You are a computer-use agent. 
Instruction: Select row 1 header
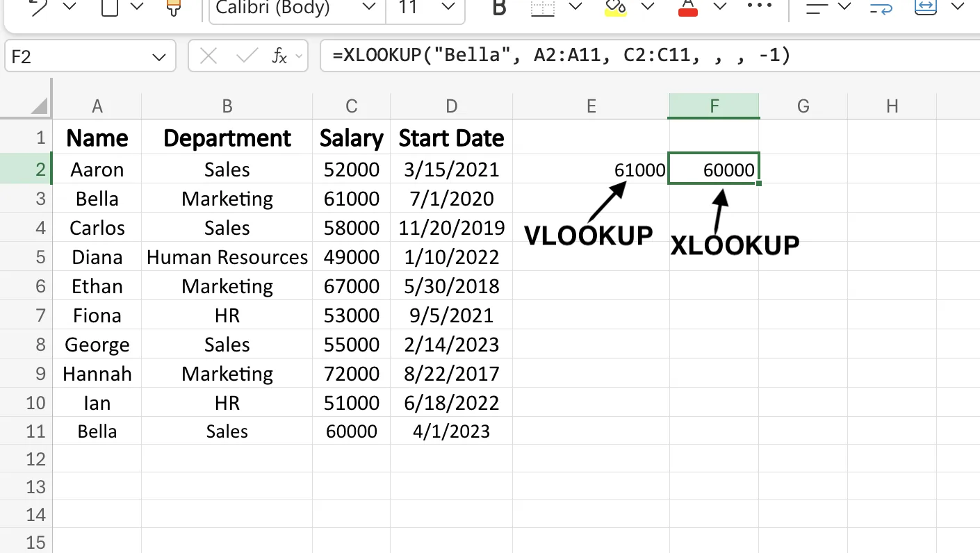(x=26, y=138)
